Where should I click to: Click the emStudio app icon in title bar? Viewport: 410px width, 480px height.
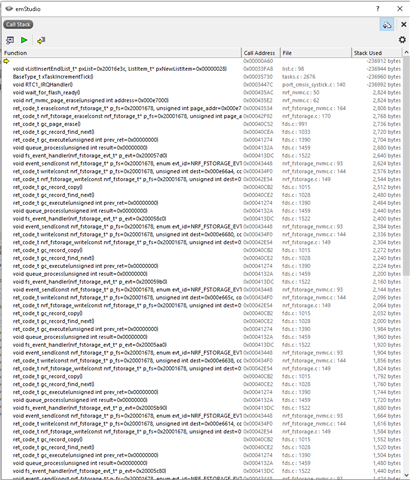(x=9, y=9)
